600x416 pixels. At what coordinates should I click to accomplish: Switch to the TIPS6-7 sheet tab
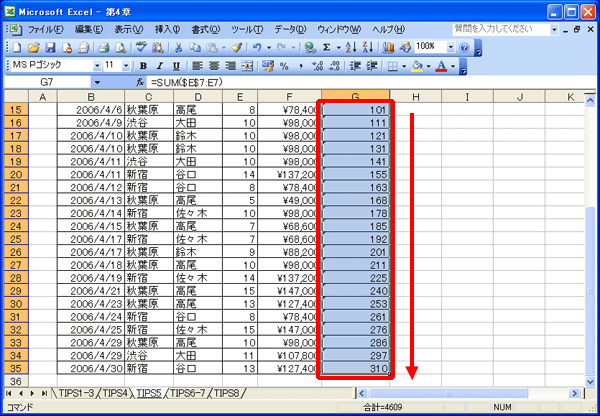(x=188, y=393)
